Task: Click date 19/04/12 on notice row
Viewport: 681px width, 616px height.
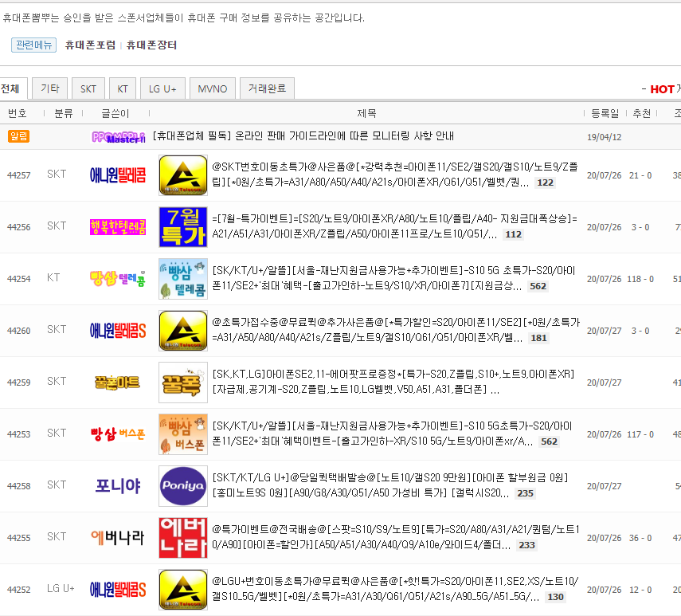Action: 604,137
